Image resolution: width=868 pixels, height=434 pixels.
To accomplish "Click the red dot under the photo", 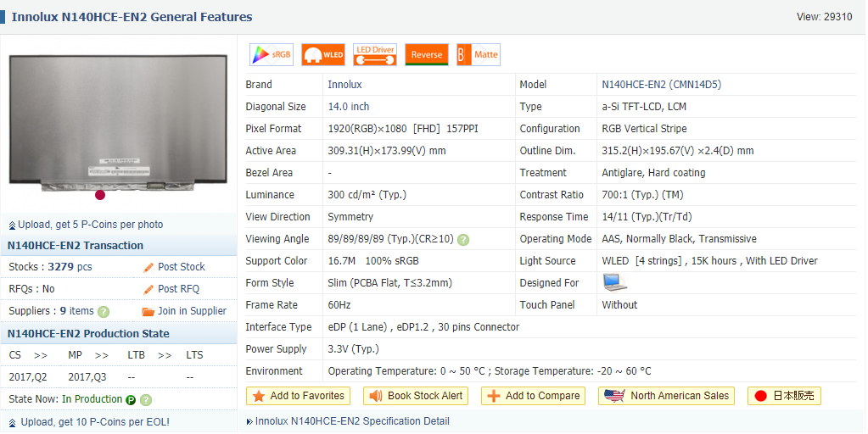I will tap(100, 195).
